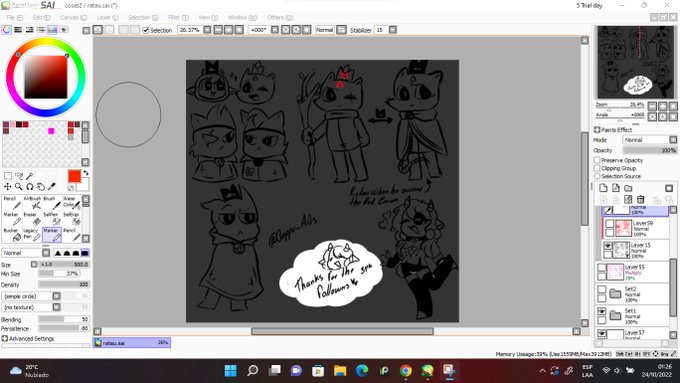Click the horizontal canvas scrollbar
Viewport: 680px width, 383px height.
tap(343, 331)
